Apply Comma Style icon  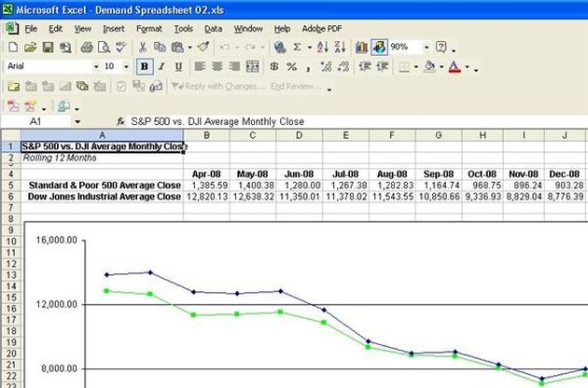click(x=308, y=67)
